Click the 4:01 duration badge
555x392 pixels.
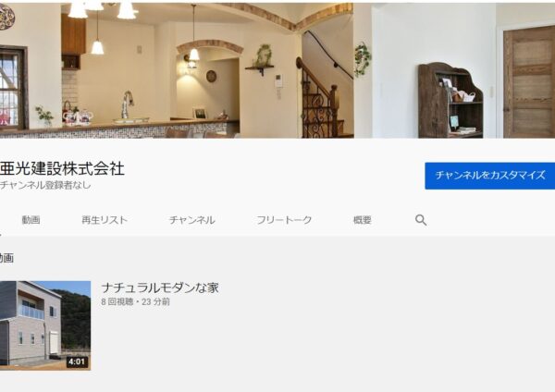coord(77,361)
